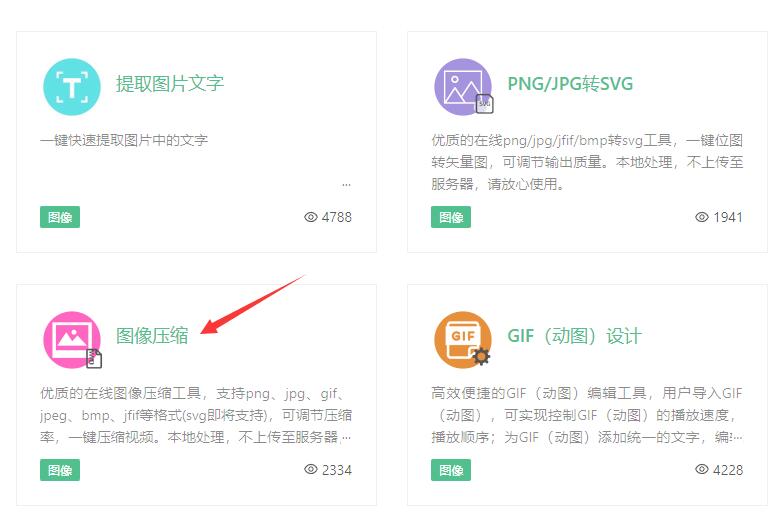
Task: Open the GIF（动图）设计 title link
Action: coord(574,336)
